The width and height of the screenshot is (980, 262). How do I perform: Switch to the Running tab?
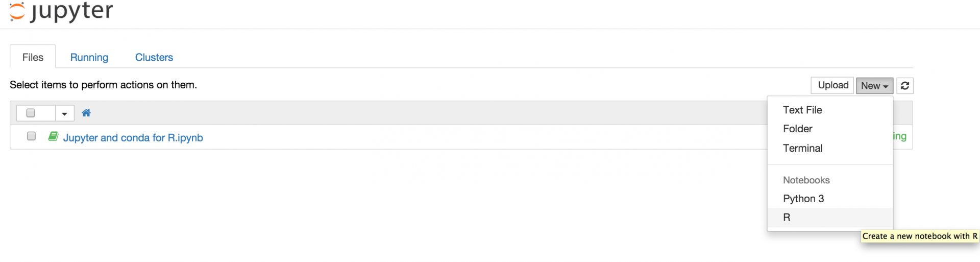(89, 57)
